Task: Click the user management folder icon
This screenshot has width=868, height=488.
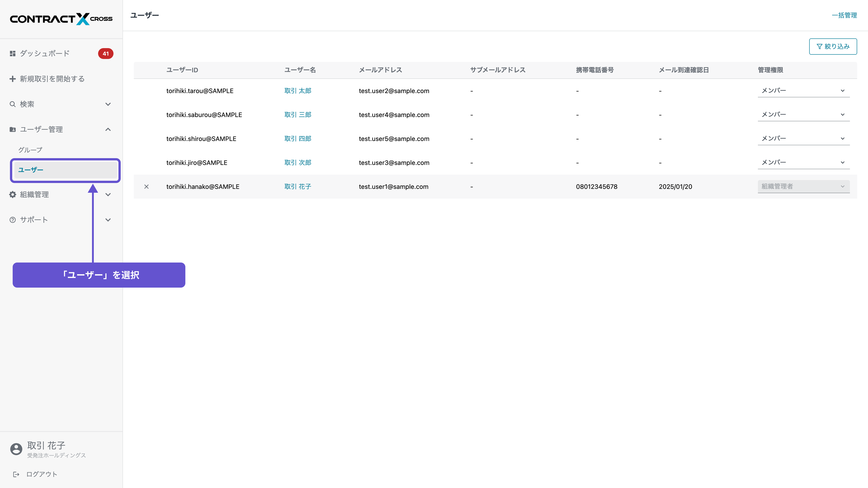Action: pyautogui.click(x=12, y=129)
